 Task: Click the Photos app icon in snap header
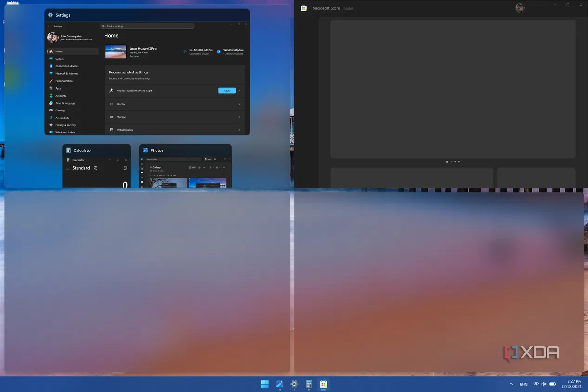[145, 150]
